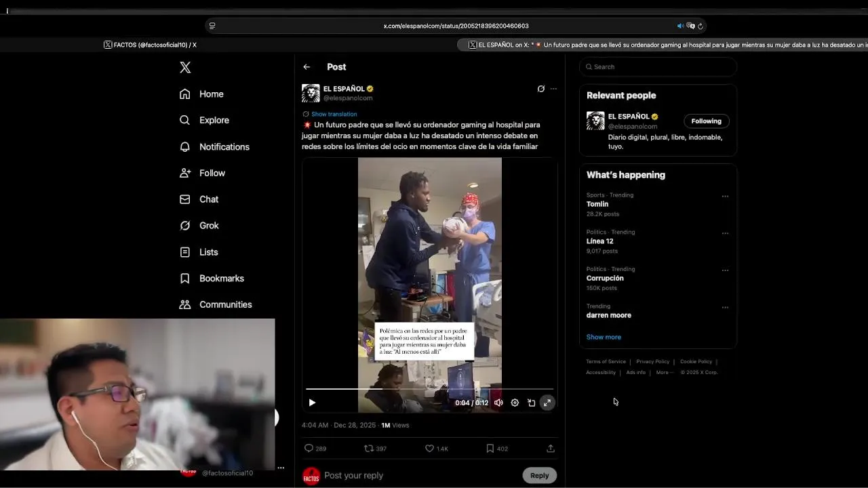Click the Bookmarks icon in the sidebar
This screenshot has width=868, height=488.
click(x=184, y=279)
